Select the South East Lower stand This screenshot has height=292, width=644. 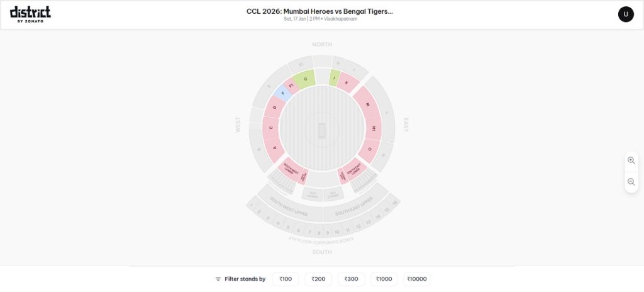coord(356,169)
